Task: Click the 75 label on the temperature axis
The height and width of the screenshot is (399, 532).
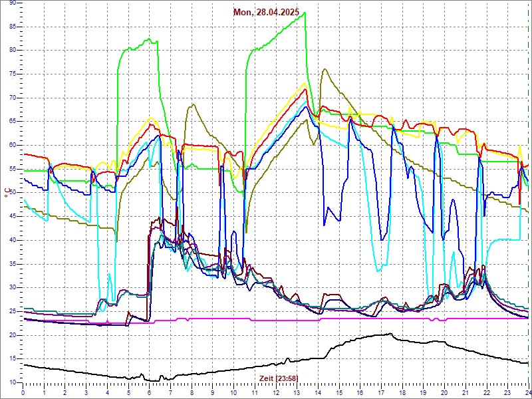Action: pyautogui.click(x=13, y=74)
